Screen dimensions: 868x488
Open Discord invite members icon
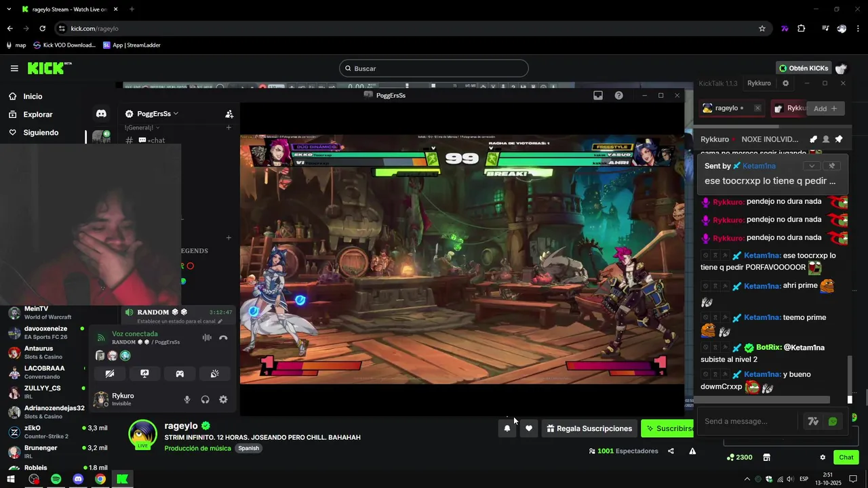click(229, 114)
